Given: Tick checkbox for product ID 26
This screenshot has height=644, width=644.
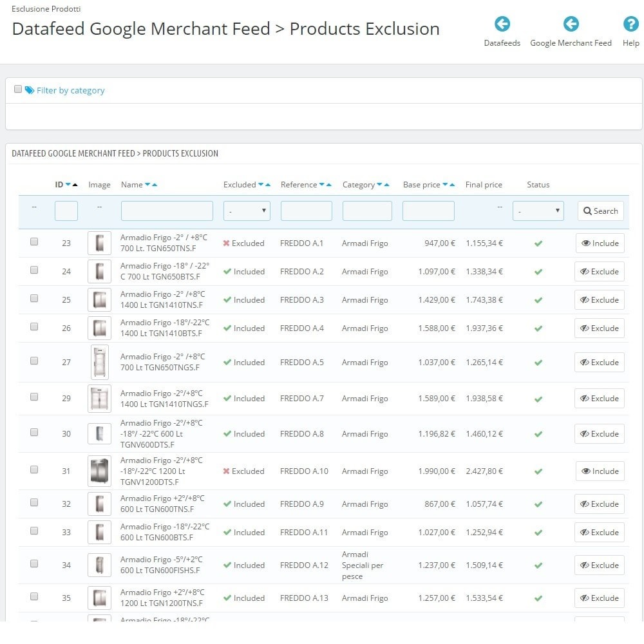Looking at the screenshot, I should point(34,327).
